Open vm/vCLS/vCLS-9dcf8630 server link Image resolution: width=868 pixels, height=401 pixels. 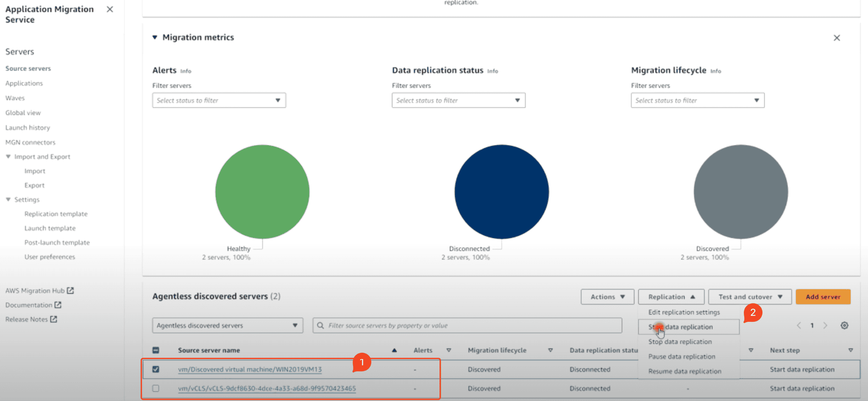[267, 388]
